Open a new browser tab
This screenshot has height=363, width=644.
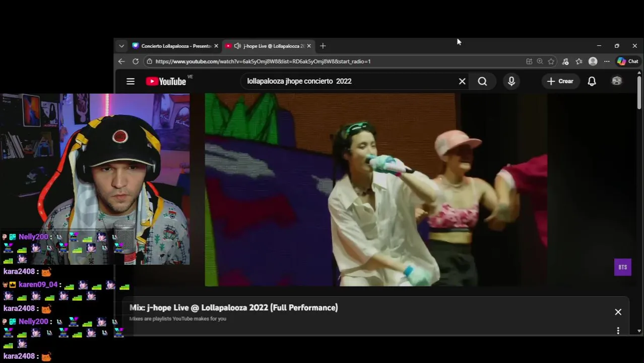pyautogui.click(x=323, y=46)
